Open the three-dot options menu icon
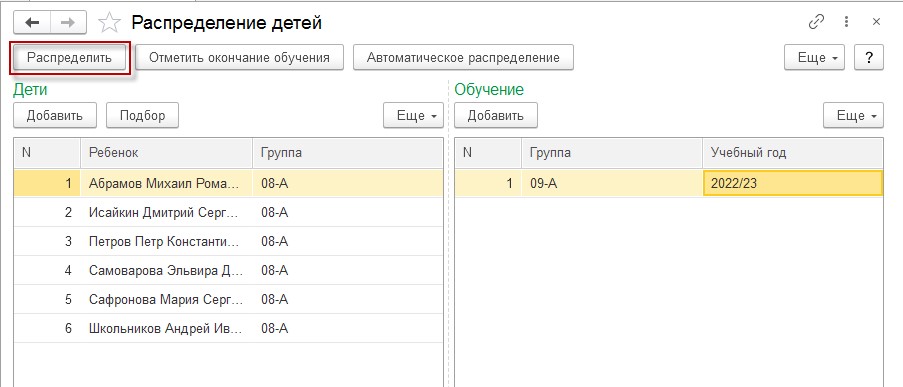The width and height of the screenshot is (903, 387). [x=846, y=22]
